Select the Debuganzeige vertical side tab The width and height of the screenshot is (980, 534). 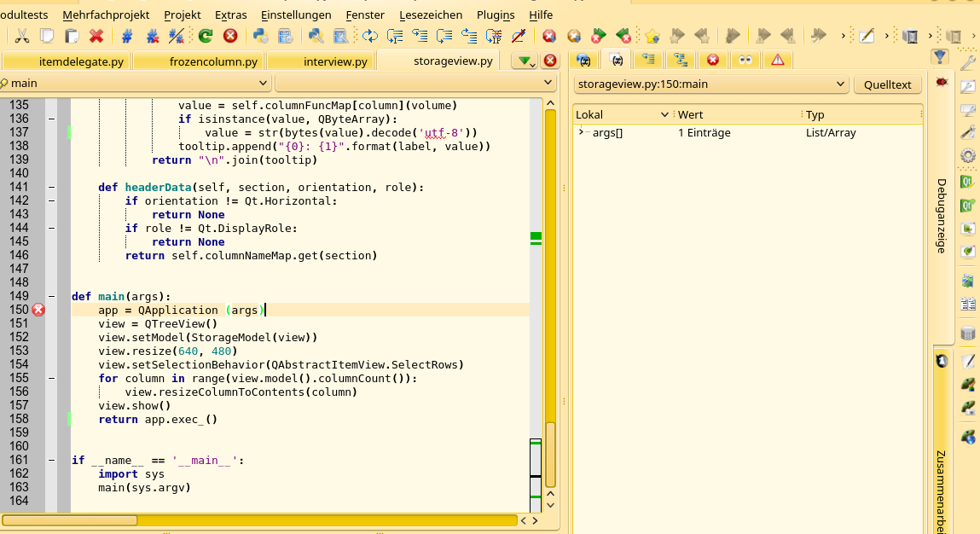click(942, 215)
